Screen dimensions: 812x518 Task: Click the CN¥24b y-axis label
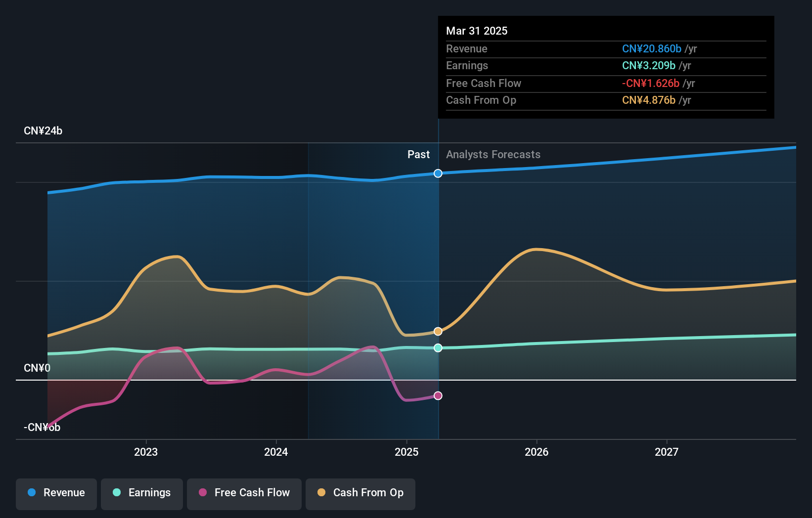(x=43, y=131)
